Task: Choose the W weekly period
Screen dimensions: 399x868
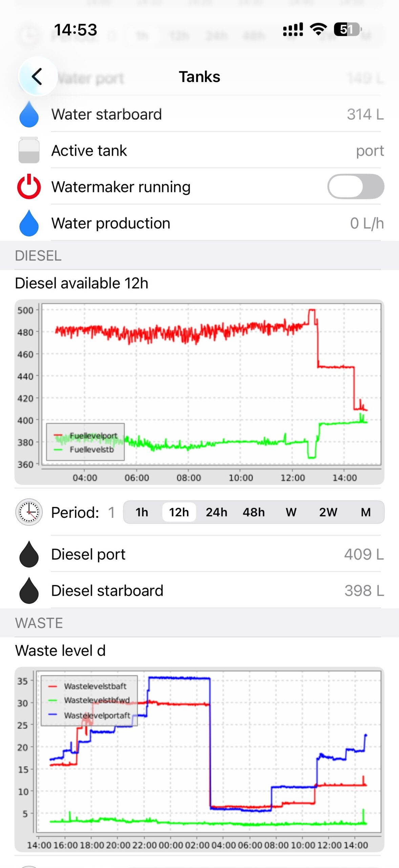Action: pyautogui.click(x=291, y=512)
